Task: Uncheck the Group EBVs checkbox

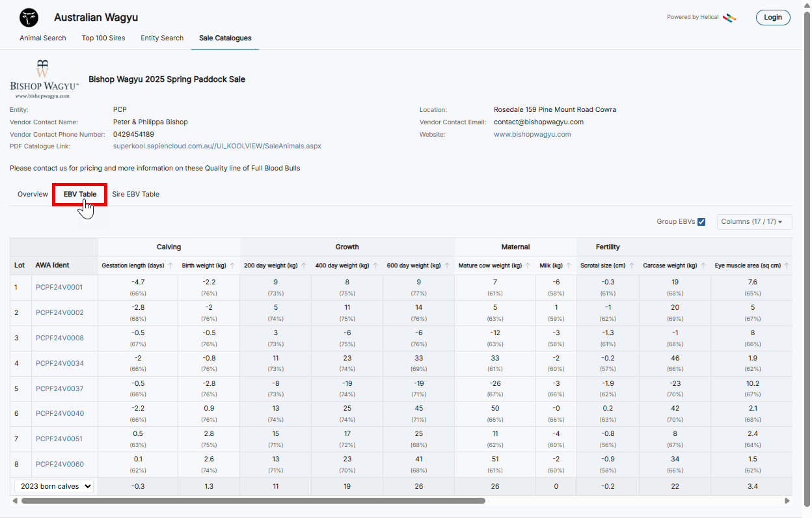Action: coord(701,222)
